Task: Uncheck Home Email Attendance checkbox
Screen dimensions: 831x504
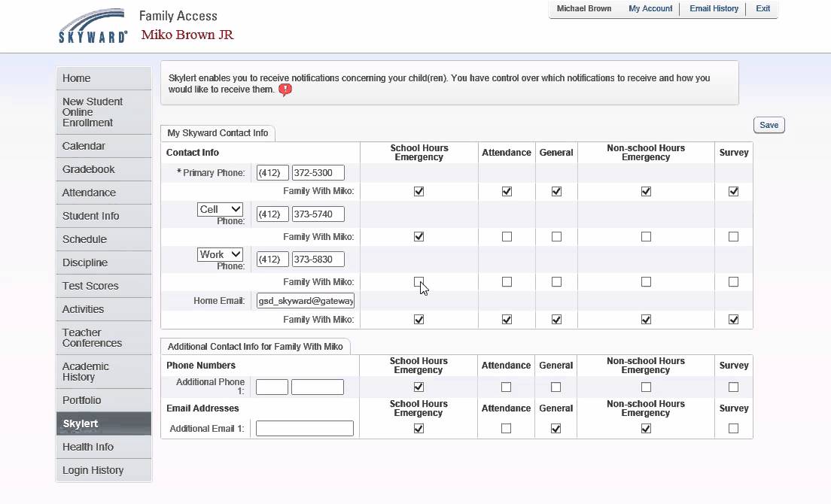Action: (507, 319)
